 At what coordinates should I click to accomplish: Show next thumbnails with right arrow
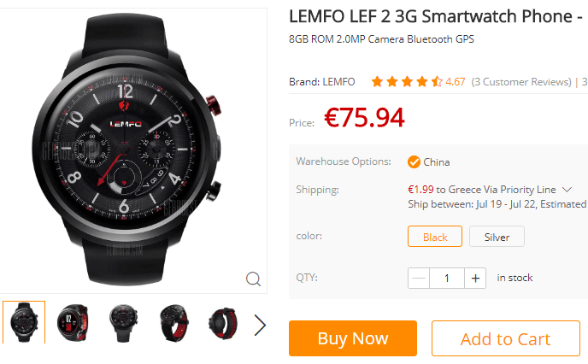[x=260, y=325]
